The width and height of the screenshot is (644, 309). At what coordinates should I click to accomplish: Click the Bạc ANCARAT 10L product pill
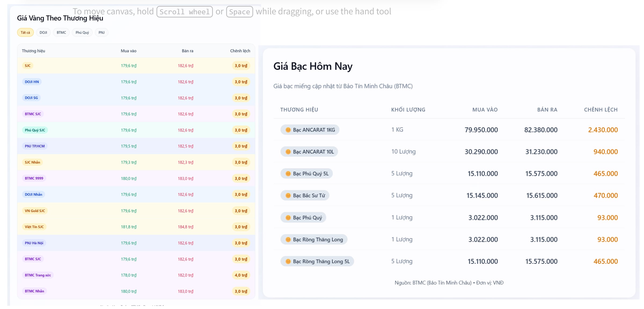(309, 152)
